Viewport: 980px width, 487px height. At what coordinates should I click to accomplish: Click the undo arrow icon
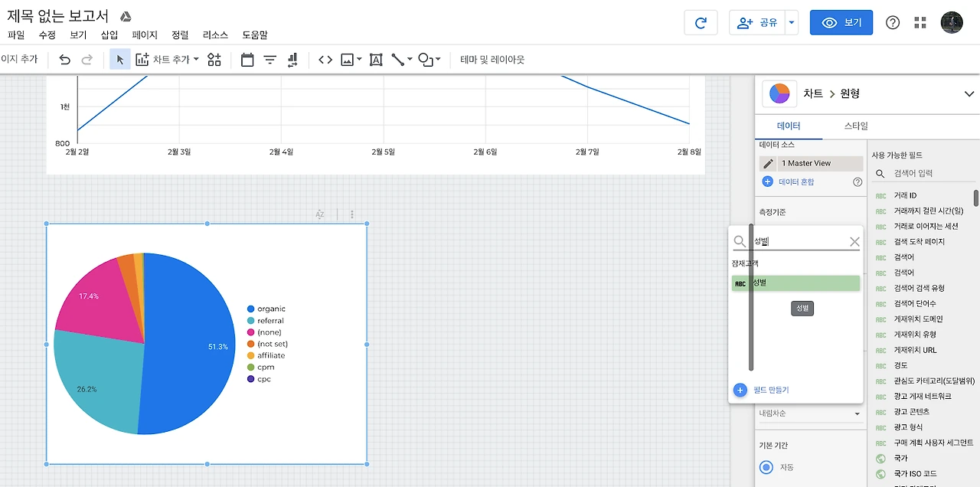65,60
